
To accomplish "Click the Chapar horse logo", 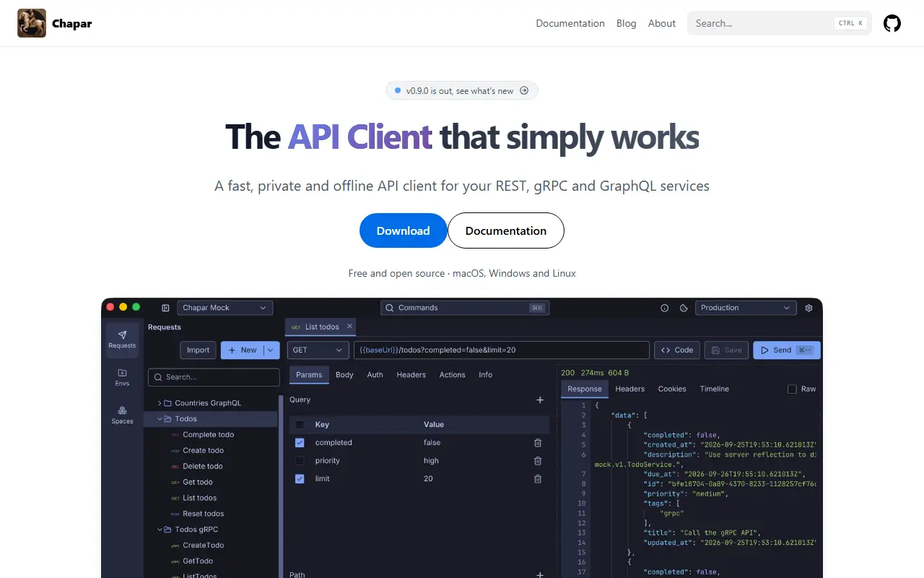I will (32, 23).
